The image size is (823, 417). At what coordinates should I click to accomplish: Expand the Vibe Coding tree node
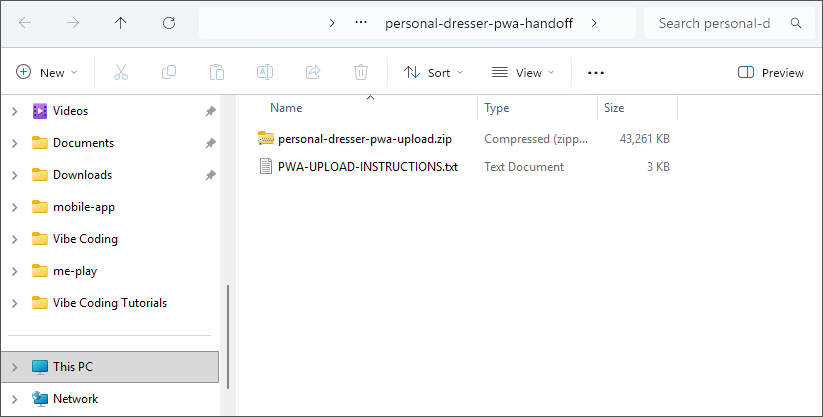click(x=15, y=239)
